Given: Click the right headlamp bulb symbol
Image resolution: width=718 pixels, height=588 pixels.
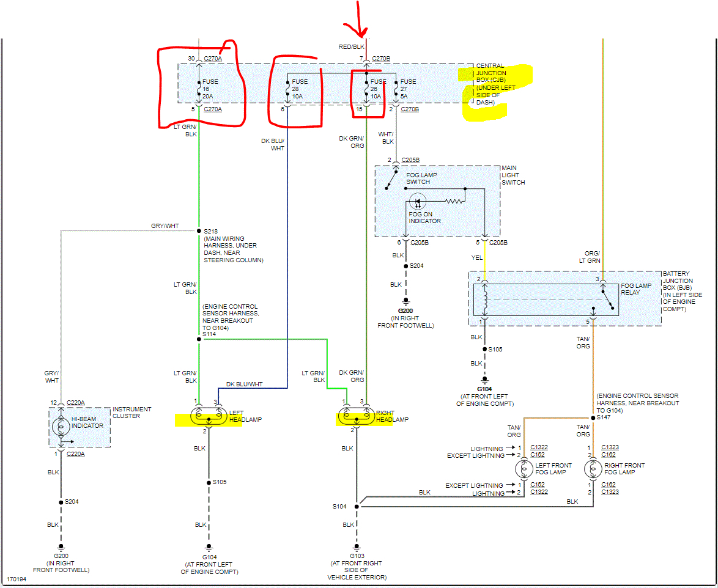Looking at the screenshot, I should click(x=357, y=417).
